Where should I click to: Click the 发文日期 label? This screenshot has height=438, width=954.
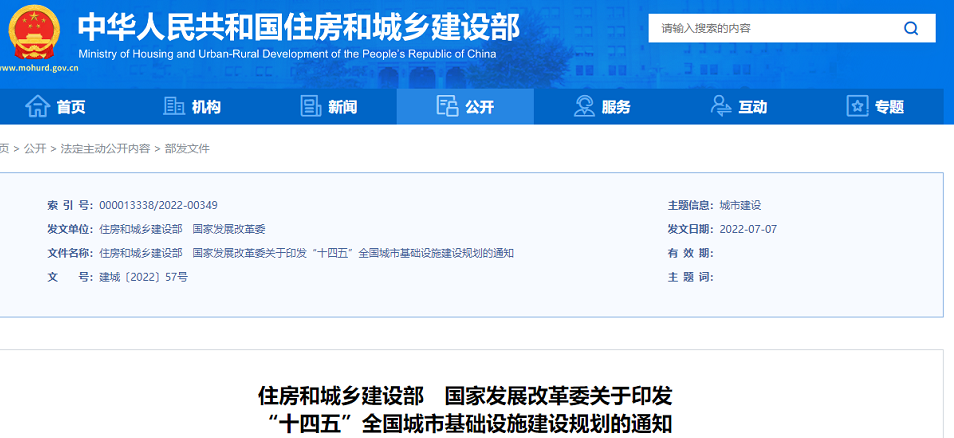click(691, 229)
